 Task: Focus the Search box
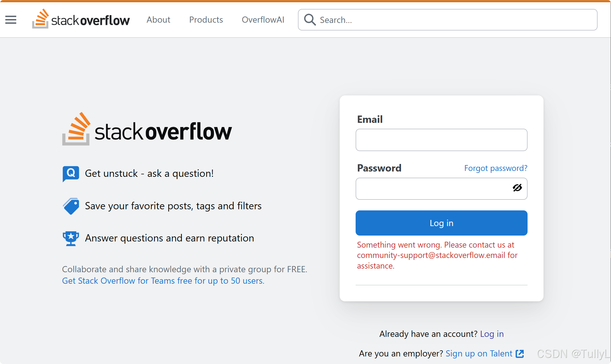tap(448, 20)
